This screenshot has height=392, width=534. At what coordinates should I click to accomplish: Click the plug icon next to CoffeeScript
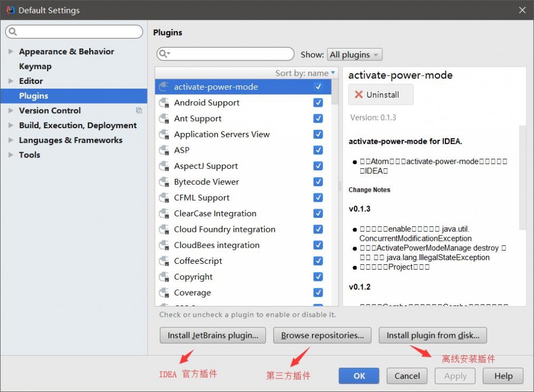click(164, 261)
